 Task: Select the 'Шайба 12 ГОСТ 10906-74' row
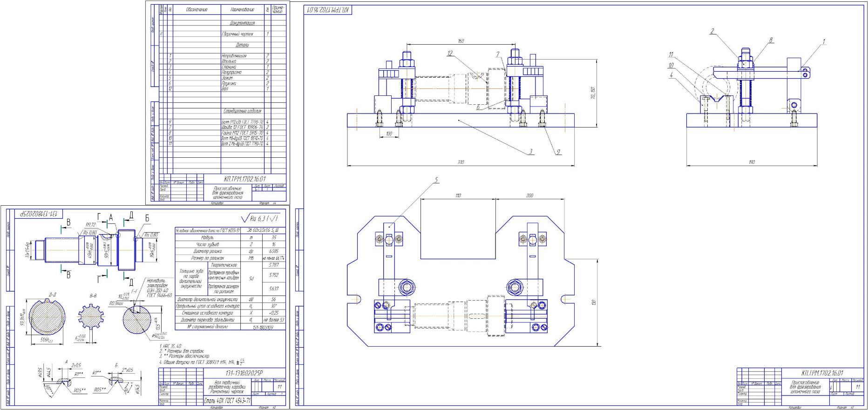click(x=222, y=127)
